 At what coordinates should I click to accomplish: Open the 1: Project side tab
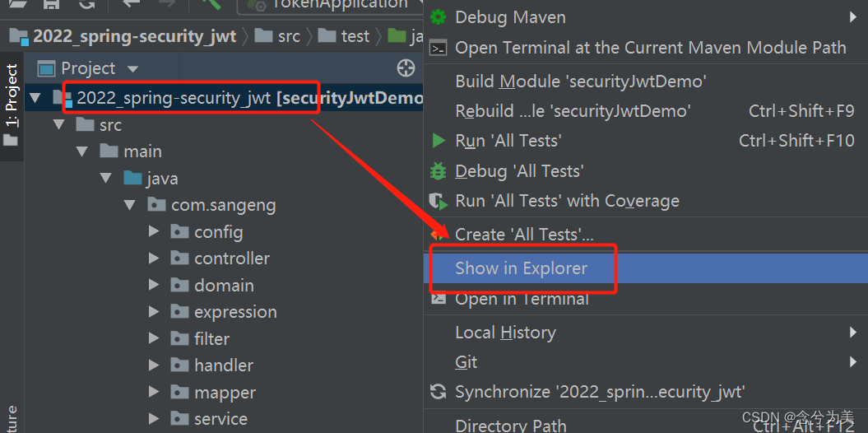pyautogui.click(x=11, y=106)
